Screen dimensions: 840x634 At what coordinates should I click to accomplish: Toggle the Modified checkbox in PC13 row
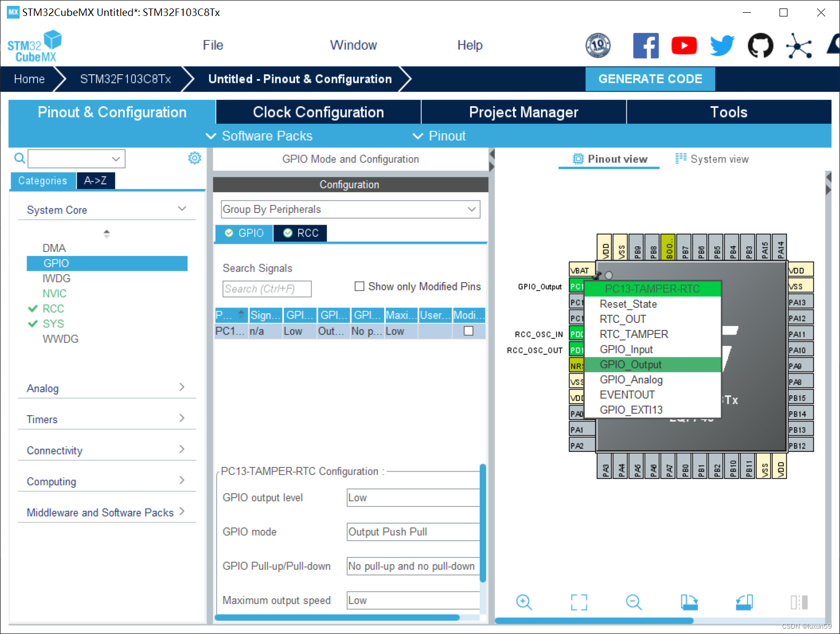point(469,331)
